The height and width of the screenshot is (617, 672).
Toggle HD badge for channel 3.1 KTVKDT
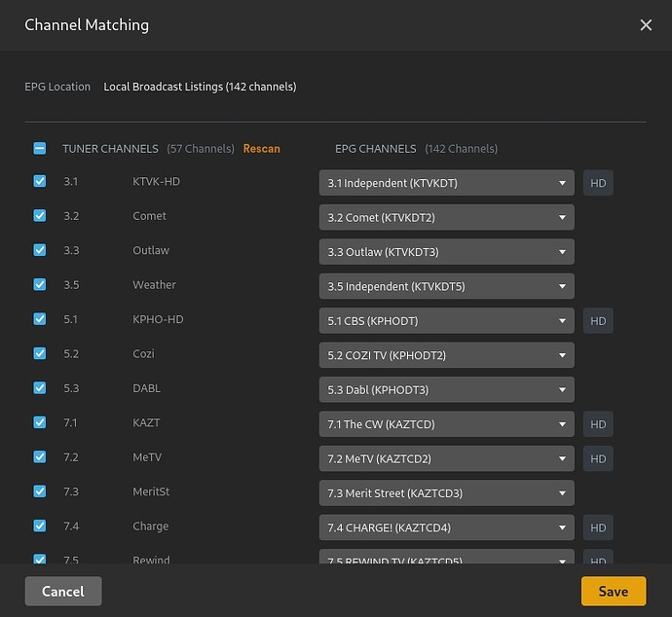tap(598, 183)
